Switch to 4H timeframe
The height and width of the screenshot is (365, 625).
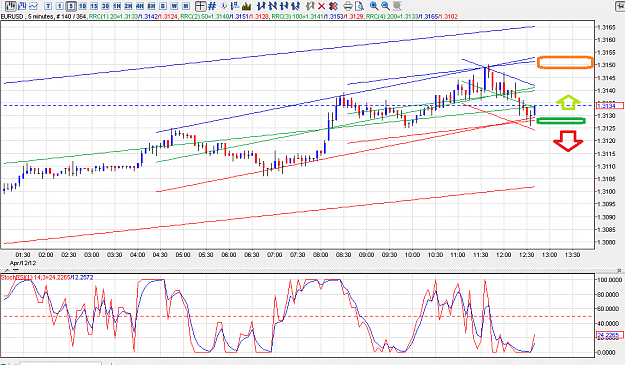[140, 6]
